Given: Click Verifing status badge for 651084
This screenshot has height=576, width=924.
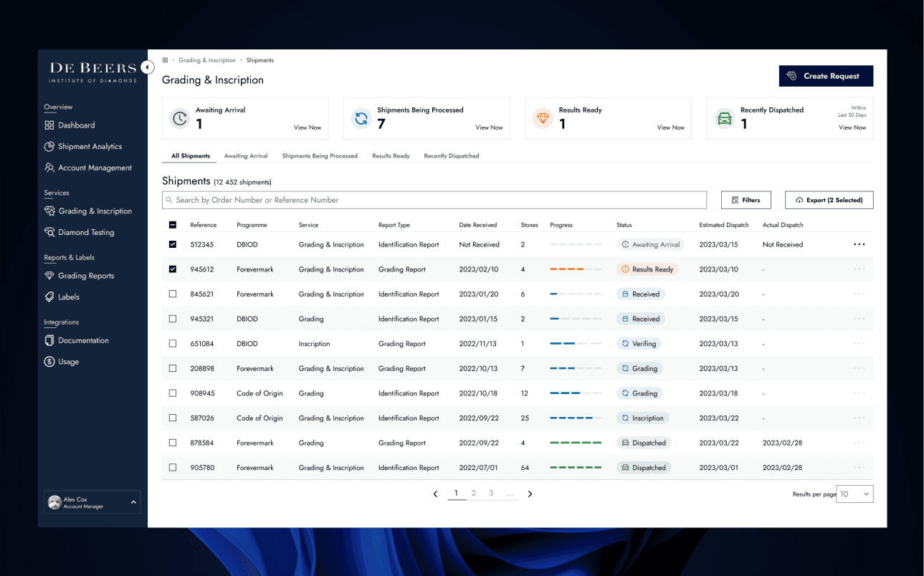Looking at the screenshot, I should [639, 344].
